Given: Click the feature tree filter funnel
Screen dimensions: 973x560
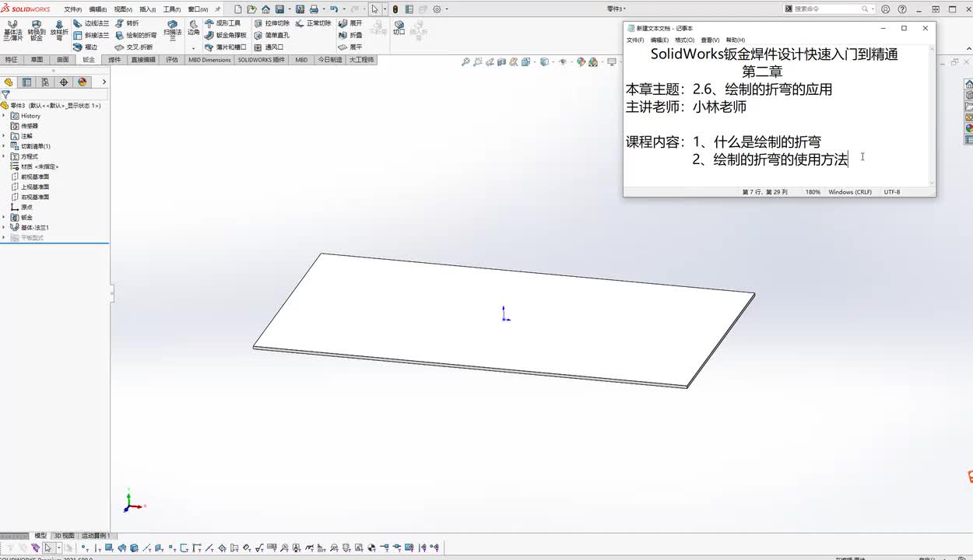Looking at the screenshot, I should pyautogui.click(x=5, y=94).
